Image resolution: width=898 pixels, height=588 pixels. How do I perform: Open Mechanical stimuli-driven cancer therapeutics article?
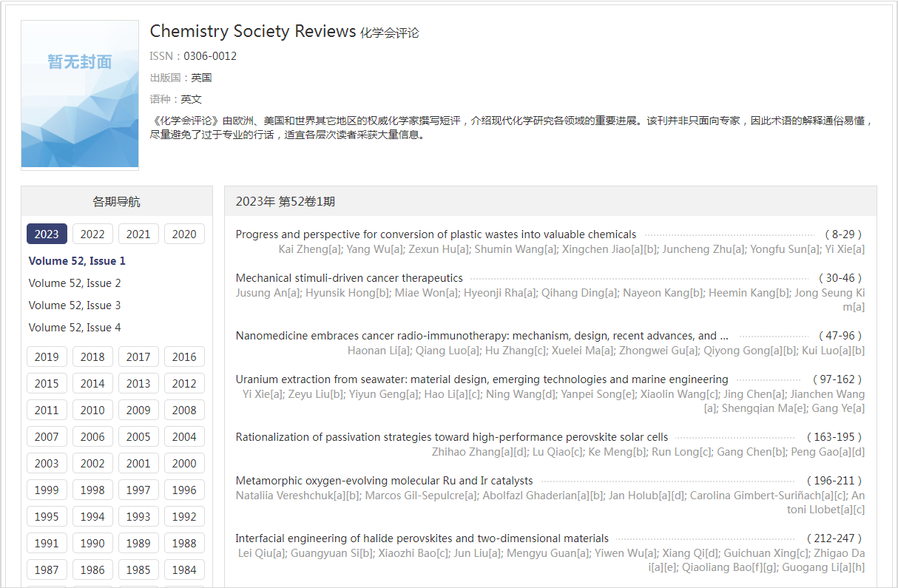349,278
